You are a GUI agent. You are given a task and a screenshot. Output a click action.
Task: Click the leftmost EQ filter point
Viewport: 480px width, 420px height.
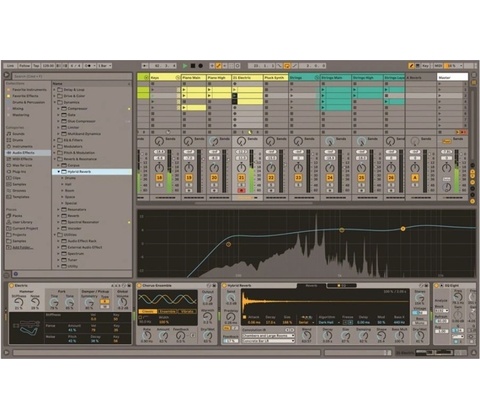coord(228,245)
